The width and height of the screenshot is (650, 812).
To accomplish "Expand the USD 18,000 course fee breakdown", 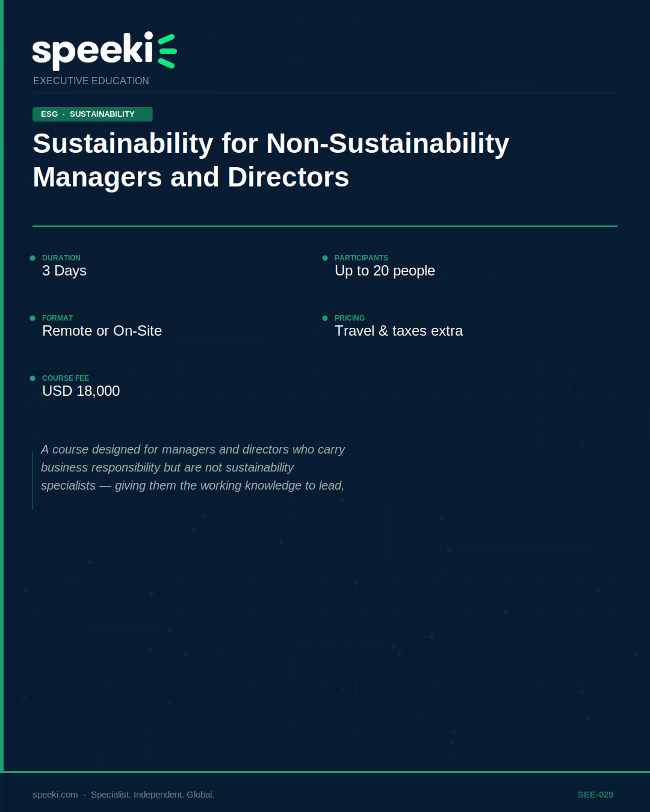I will click(x=81, y=390).
